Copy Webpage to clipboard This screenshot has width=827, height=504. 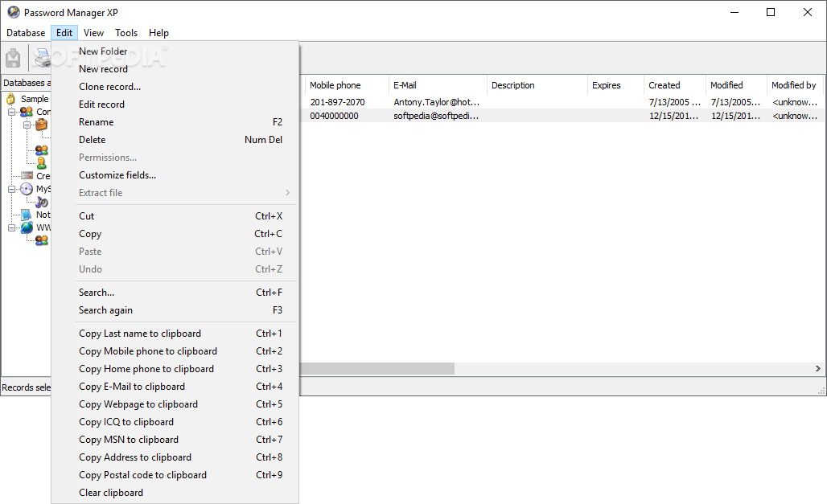(x=175, y=404)
